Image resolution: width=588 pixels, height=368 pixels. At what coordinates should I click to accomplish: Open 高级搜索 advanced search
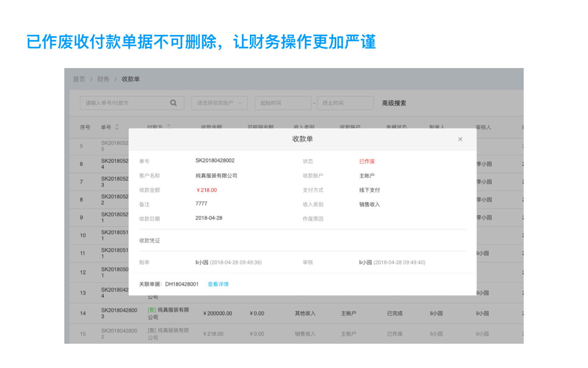point(394,103)
